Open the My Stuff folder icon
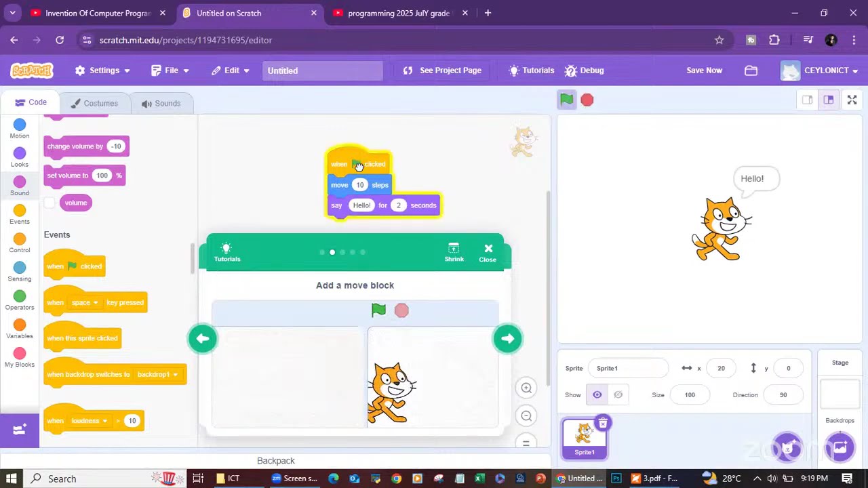Screen dimensions: 868x488 click(x=751, y=70)
